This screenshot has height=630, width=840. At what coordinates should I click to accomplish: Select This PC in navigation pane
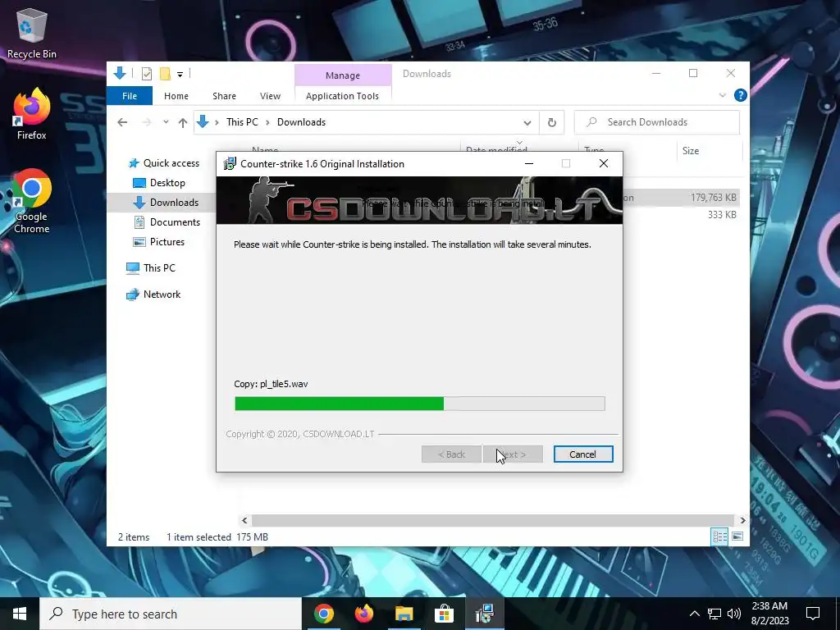151,268
